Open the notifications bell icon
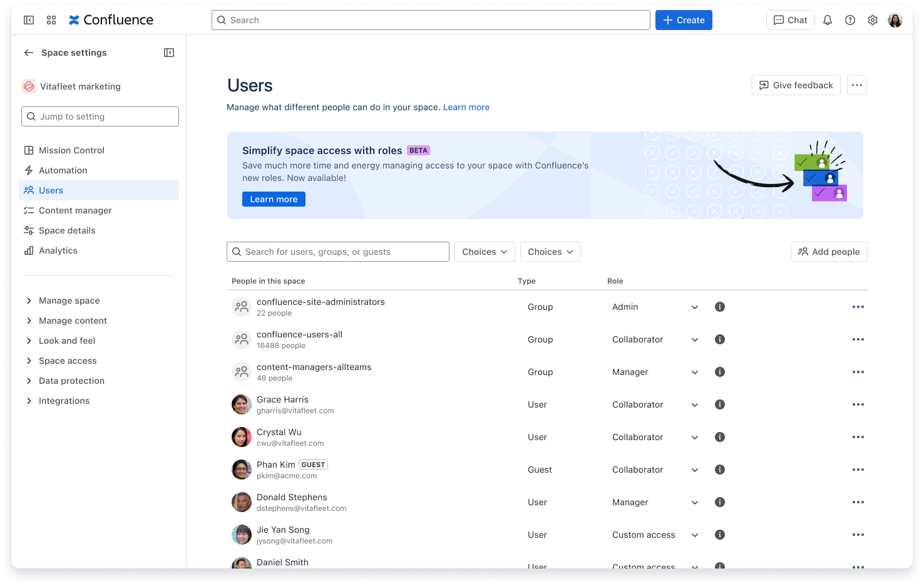The image size is (924, 586). point(827,20)
